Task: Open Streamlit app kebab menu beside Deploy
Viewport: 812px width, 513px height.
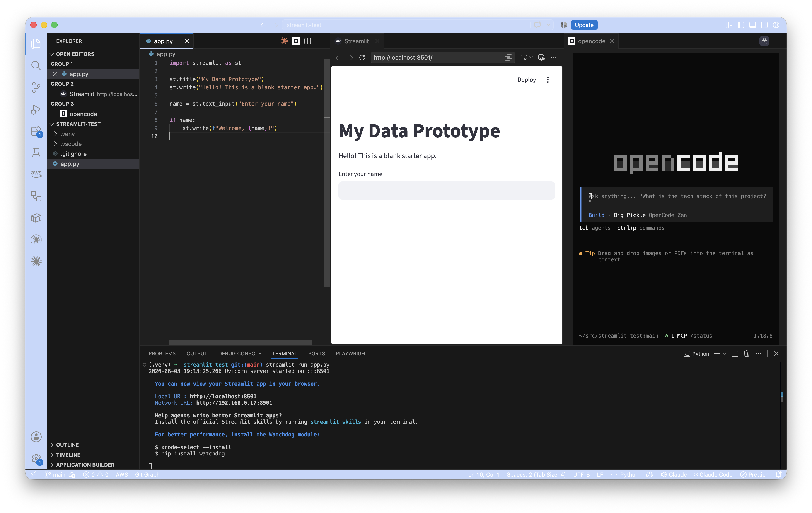Action: tap(548, 80)
